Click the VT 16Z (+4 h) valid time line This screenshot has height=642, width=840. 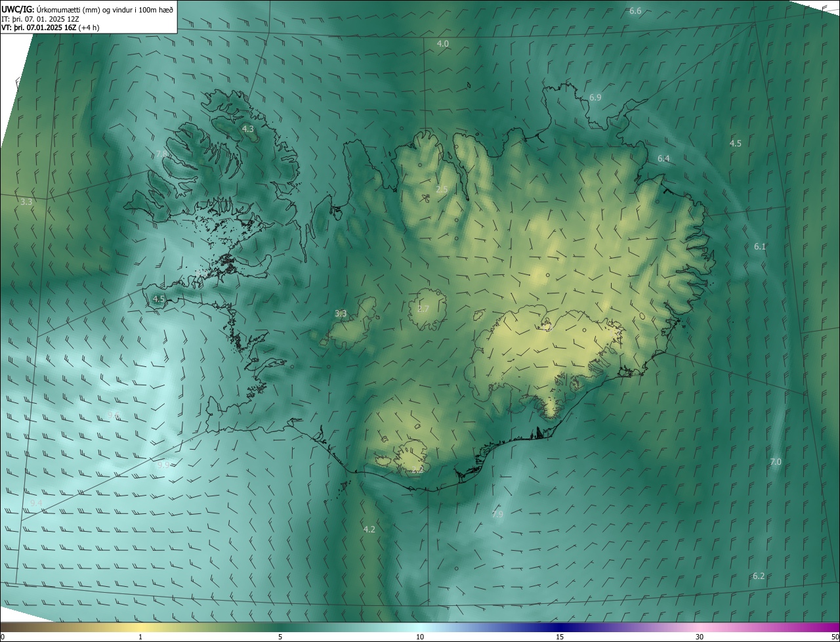point(51,28)
